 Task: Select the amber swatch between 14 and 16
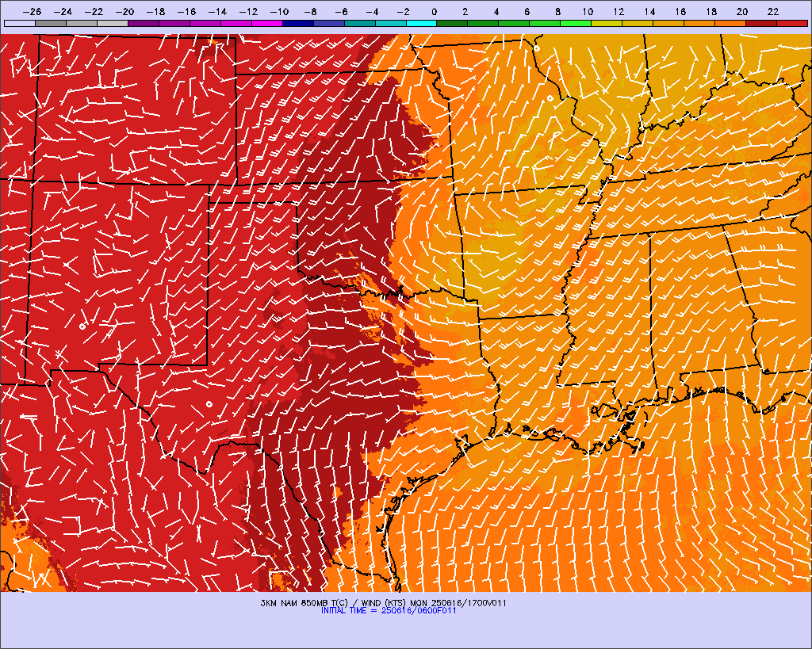668,23
